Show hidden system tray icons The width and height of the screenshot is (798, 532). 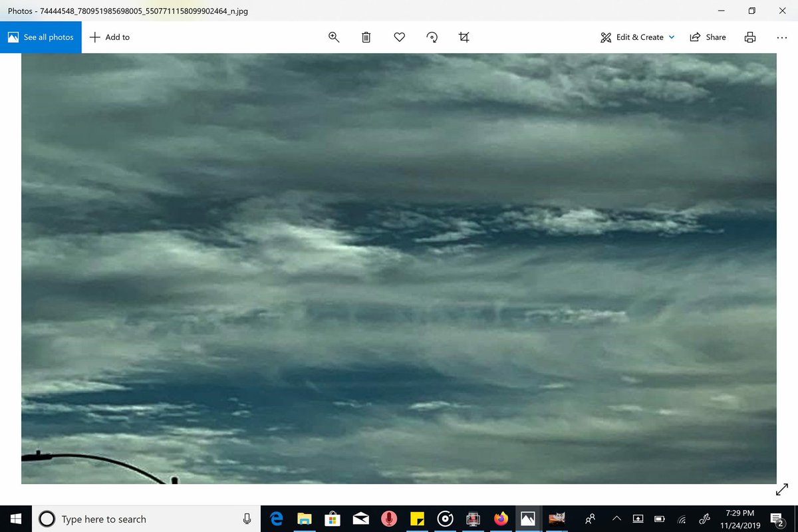pos(616,519)
